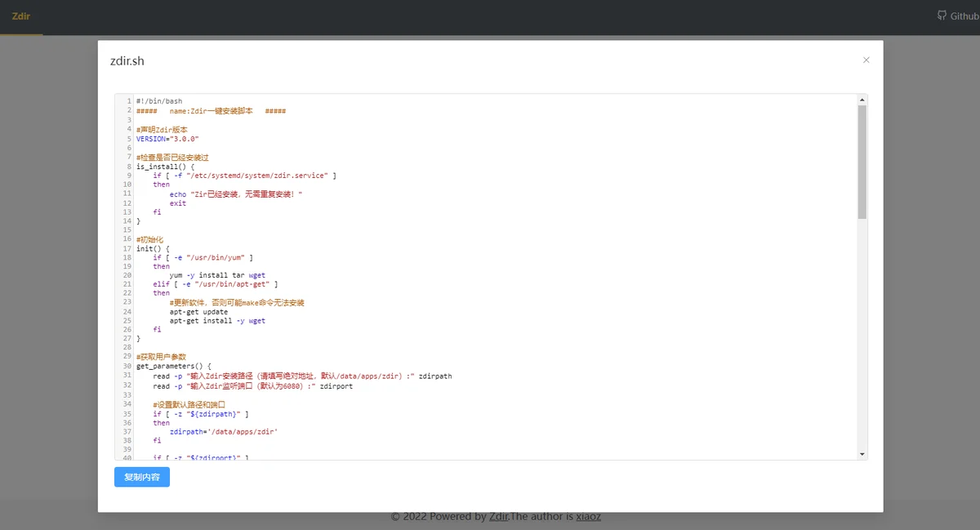This screenshot has width=980, height=530.
Task: Click the VERSION="3.0.0" line
Action: [167, 138]
